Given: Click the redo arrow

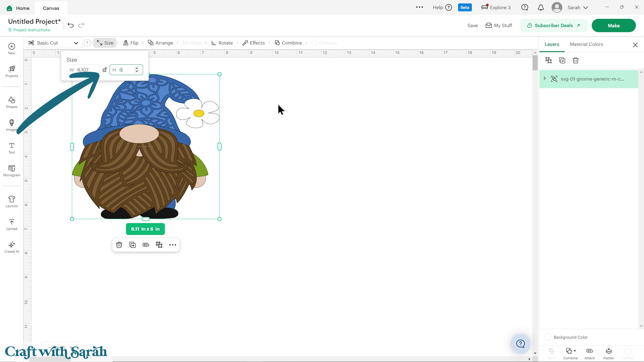Looking at the screenshot, I should tap(82, 25).
